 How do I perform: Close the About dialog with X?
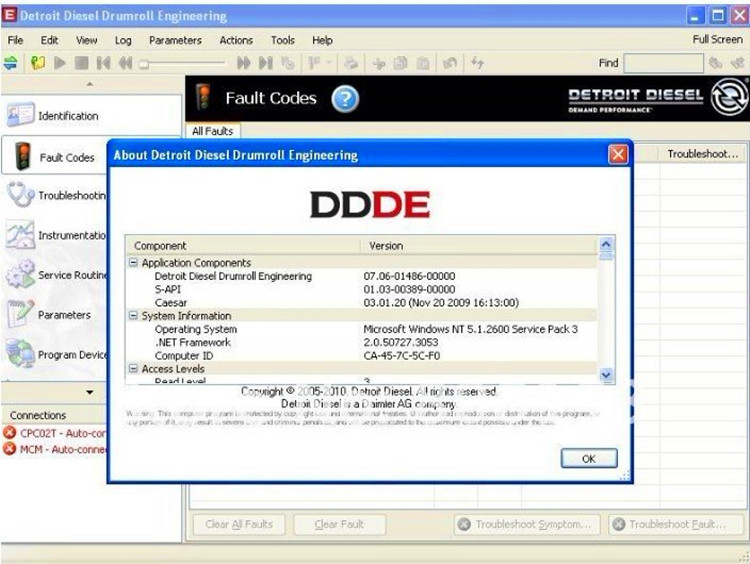click(618, 155)
